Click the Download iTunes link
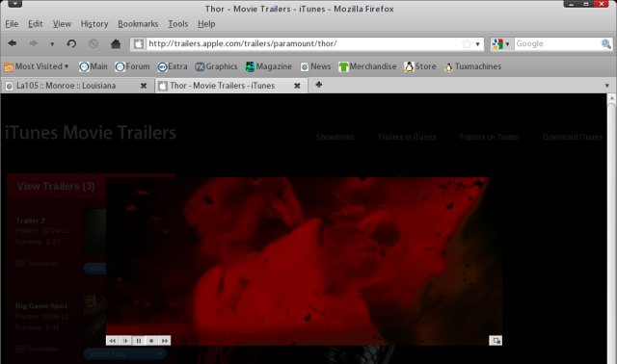 [x=573, y=137]
